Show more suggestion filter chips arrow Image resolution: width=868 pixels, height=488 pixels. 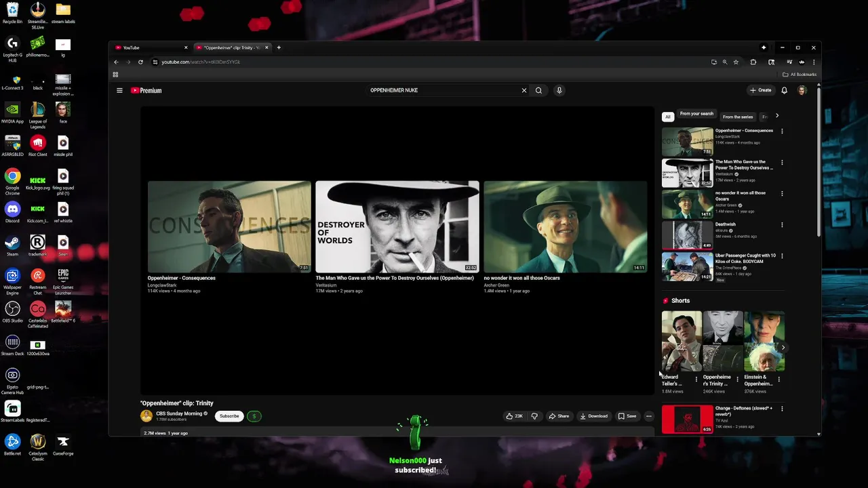click(777, 116)
